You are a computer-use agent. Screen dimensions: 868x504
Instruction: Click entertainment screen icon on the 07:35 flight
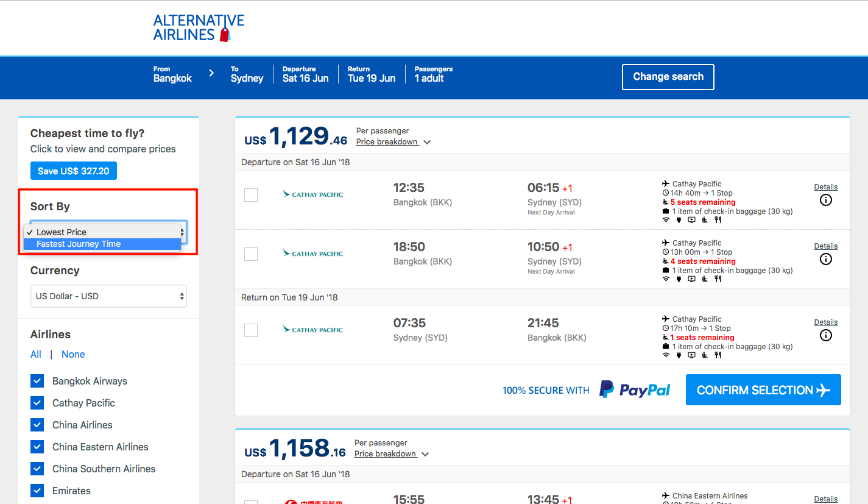(691, 355)
